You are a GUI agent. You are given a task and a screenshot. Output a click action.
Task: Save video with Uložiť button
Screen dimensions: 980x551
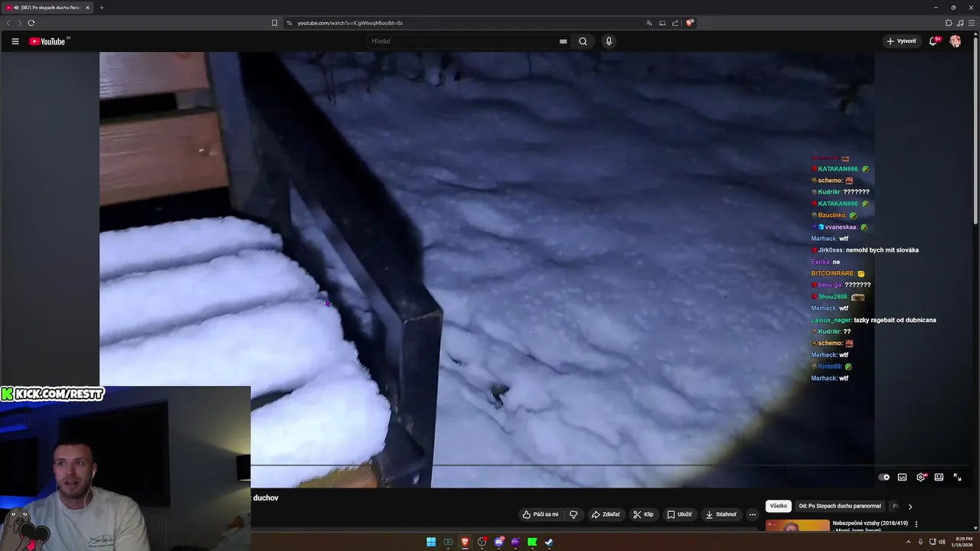point(679,514)
